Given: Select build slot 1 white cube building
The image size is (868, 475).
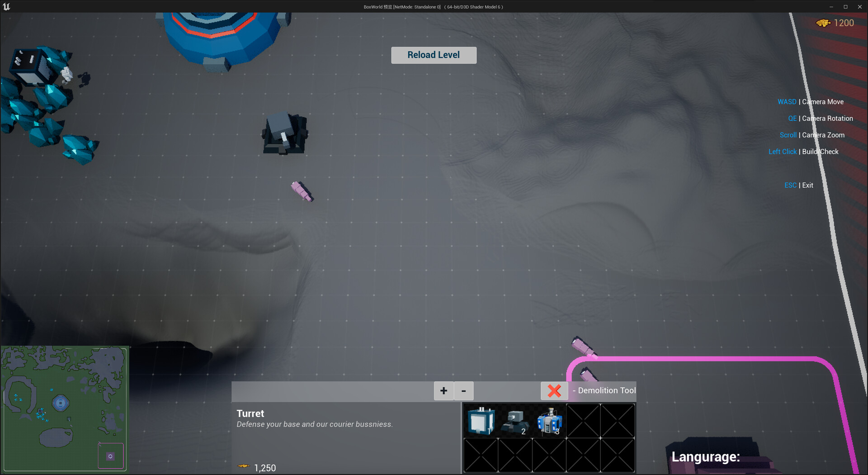Looking at the screenshot, I should (x=481, y=420).
